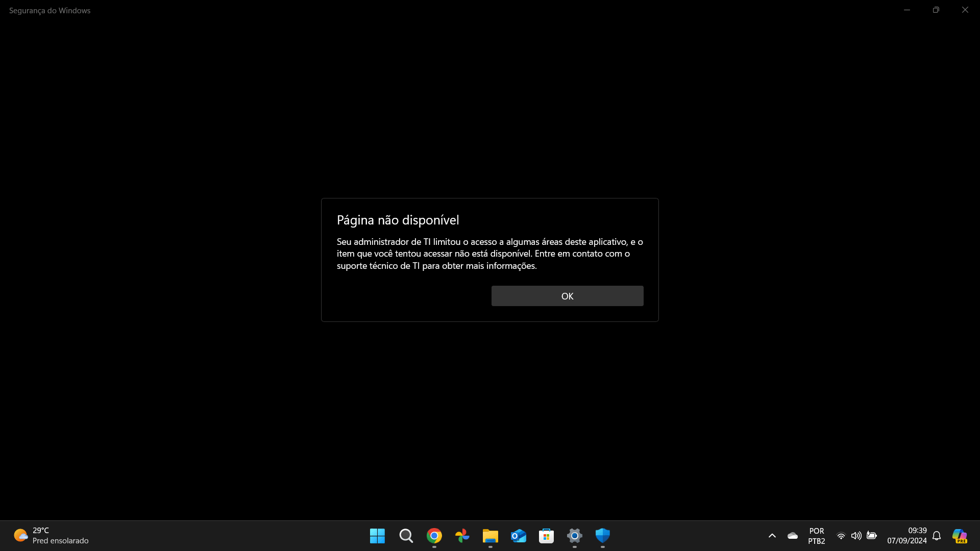Viewport: 980px width, 551px height.
Task: Open the clock and date calendar
Action: click(906, 536)
